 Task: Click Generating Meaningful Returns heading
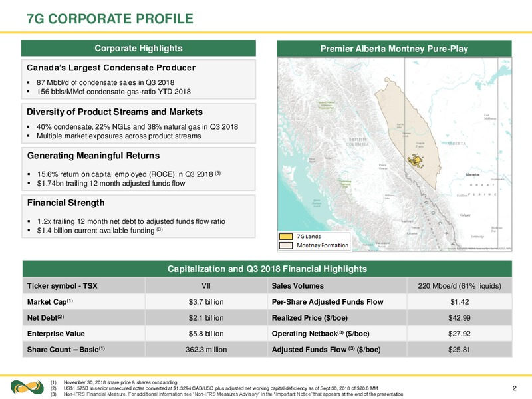pyautogui.click(x=93, y=156)
